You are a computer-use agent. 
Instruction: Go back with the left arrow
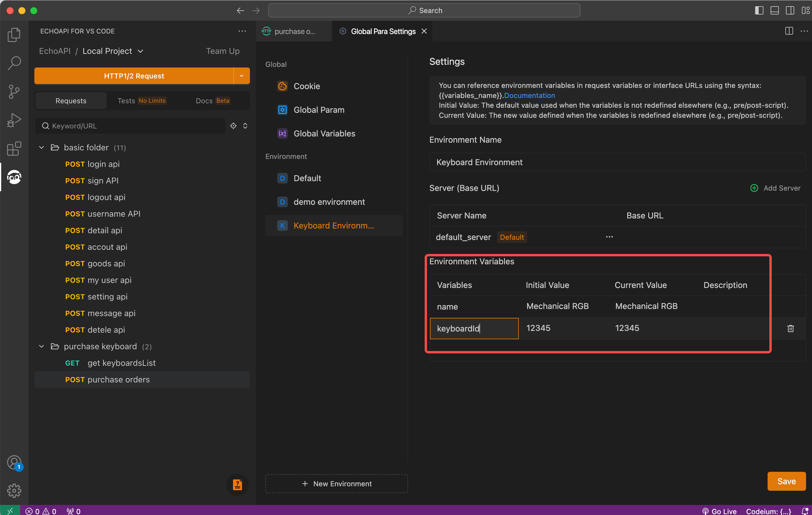tap(240, 11)
